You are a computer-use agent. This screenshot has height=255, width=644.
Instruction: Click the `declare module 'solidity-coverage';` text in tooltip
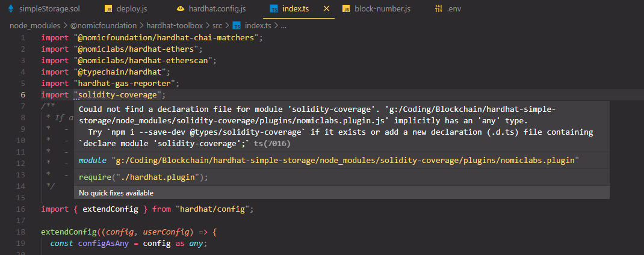tap(164, 144)
